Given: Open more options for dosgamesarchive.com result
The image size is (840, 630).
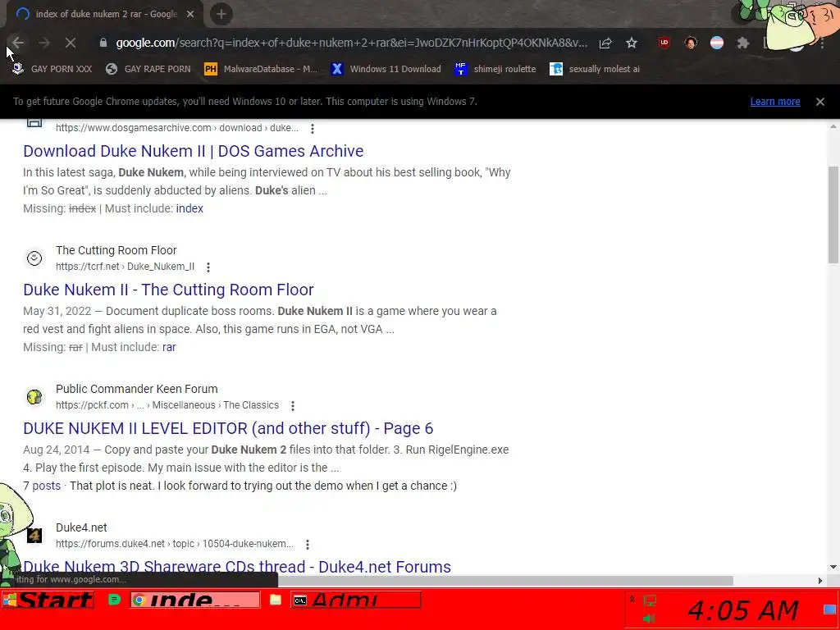Looking at the screenshot, I should point(313,129).
